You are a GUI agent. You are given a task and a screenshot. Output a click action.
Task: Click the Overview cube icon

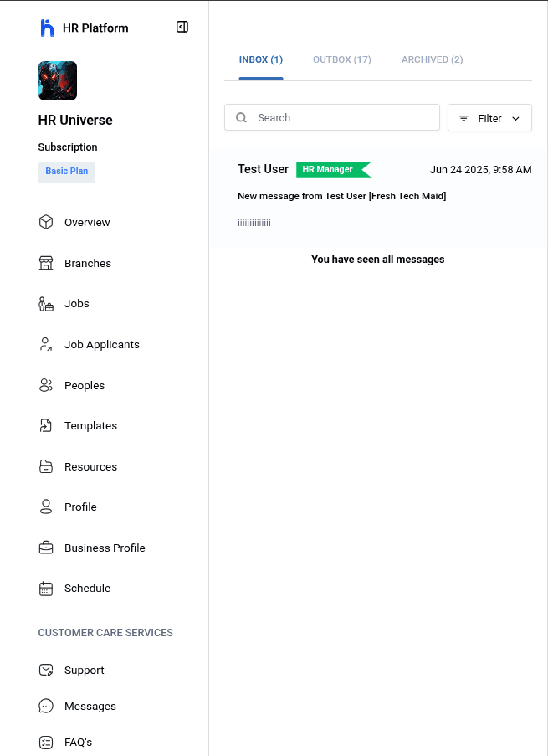[x=46, y=222]
